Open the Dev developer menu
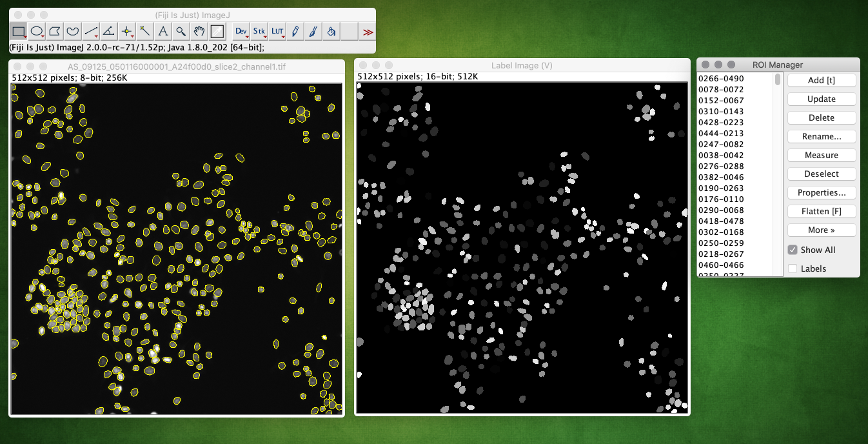Screen dimensions: 868x444 click(x=241, y=30)
